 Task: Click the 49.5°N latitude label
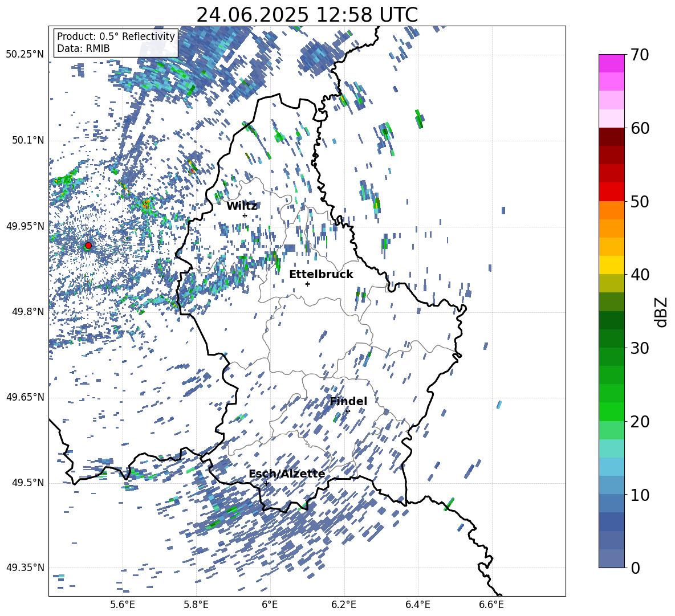coord(28,483)
